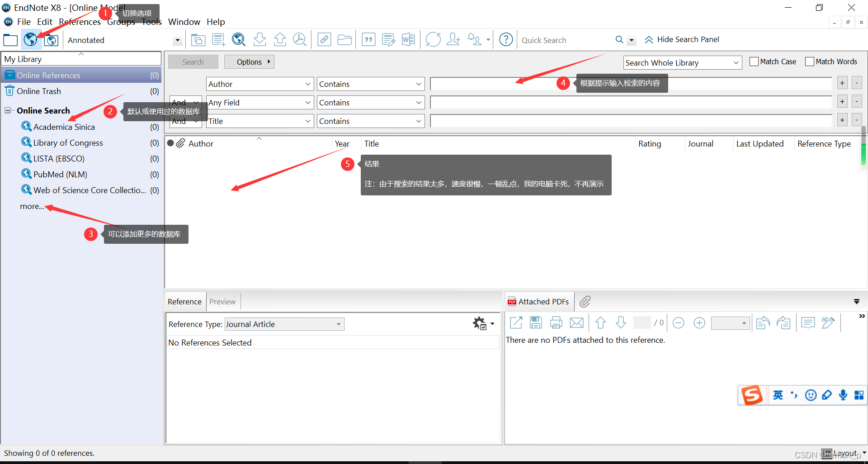868x464 pixels.
Task: Enable the Match Case checkbox
Action: tap(754, 62)
